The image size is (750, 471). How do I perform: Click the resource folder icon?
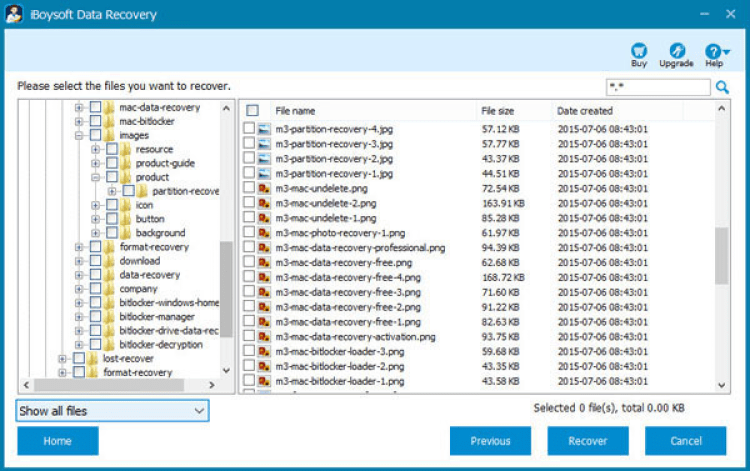126,149
